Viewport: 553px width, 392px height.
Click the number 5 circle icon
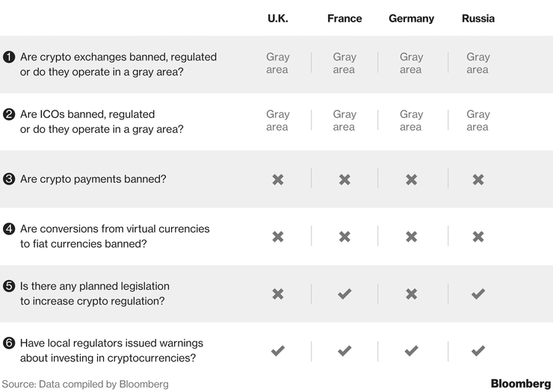(x=9, y=286)
